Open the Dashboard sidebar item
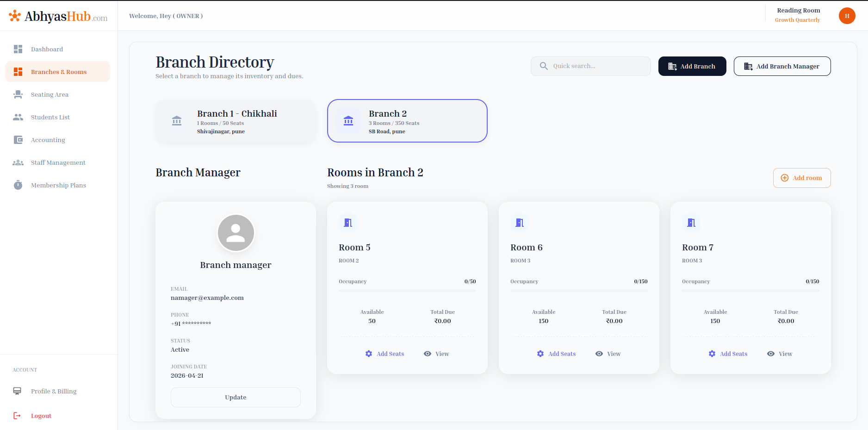This screenshot has height=430, width=868. pyautogui.click(x=47, y=49)
